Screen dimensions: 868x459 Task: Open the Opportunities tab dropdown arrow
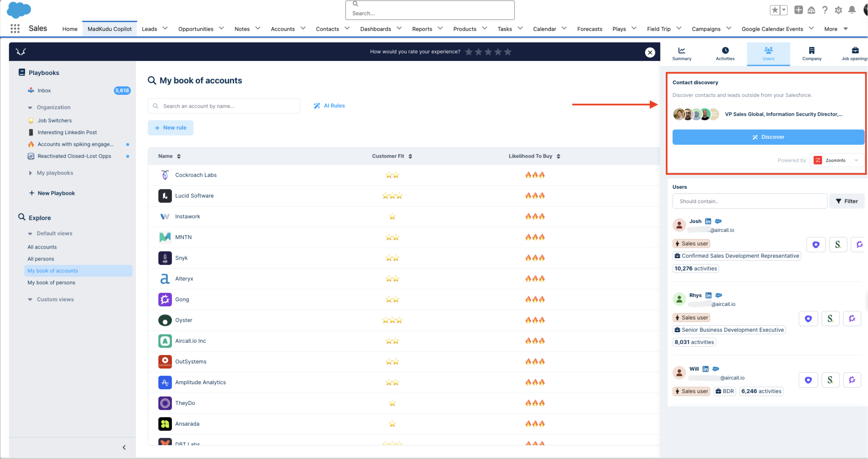(221, 28)
